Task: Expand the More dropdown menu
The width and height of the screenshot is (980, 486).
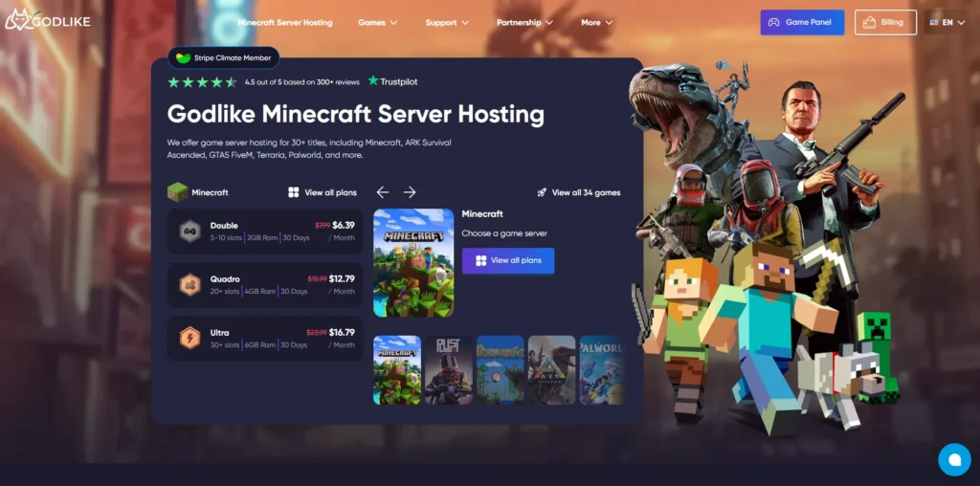Action: [596, 23]
